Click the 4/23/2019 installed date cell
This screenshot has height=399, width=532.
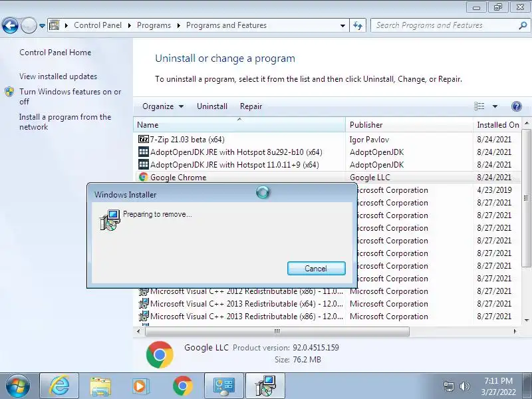494,190
